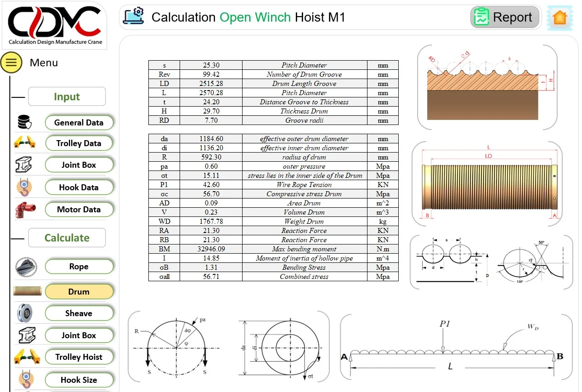The height and width of the screenshot is (392, 582).
Task: Click the home icon at top right
Action: (560, 18)
